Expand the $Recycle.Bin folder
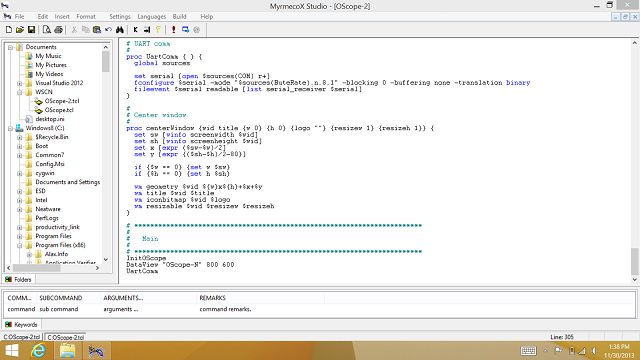Screen dimensions: 640x360 [19, 137]
